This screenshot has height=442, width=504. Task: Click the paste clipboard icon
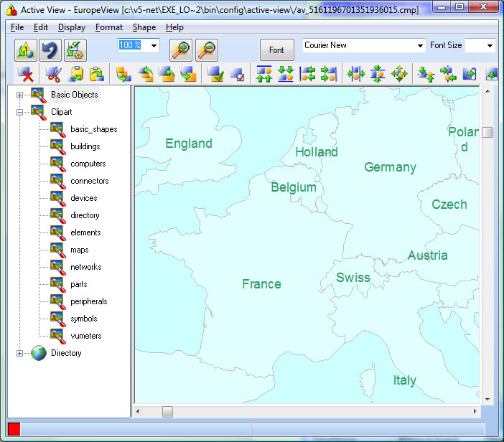pos(96,74)
